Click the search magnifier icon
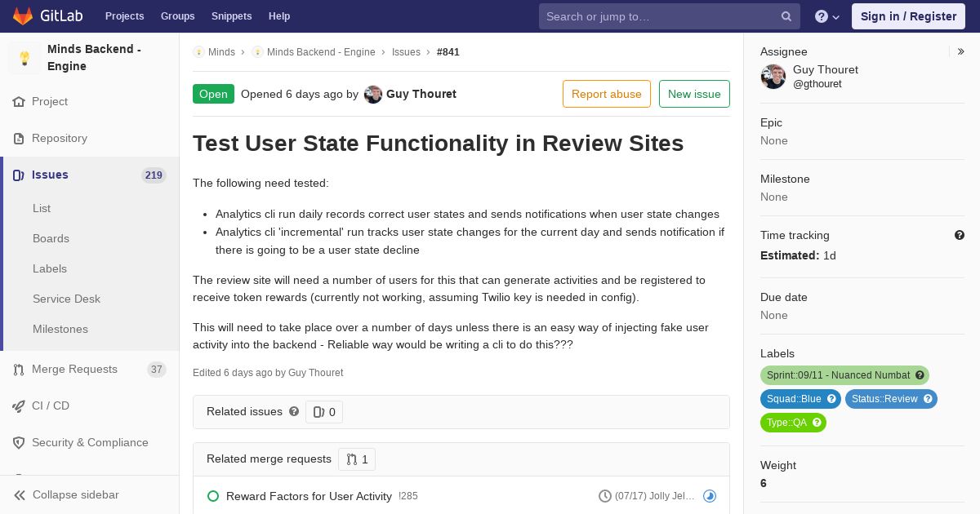The width and height of the screenshot is (980, 514). (x=786, y=16)
